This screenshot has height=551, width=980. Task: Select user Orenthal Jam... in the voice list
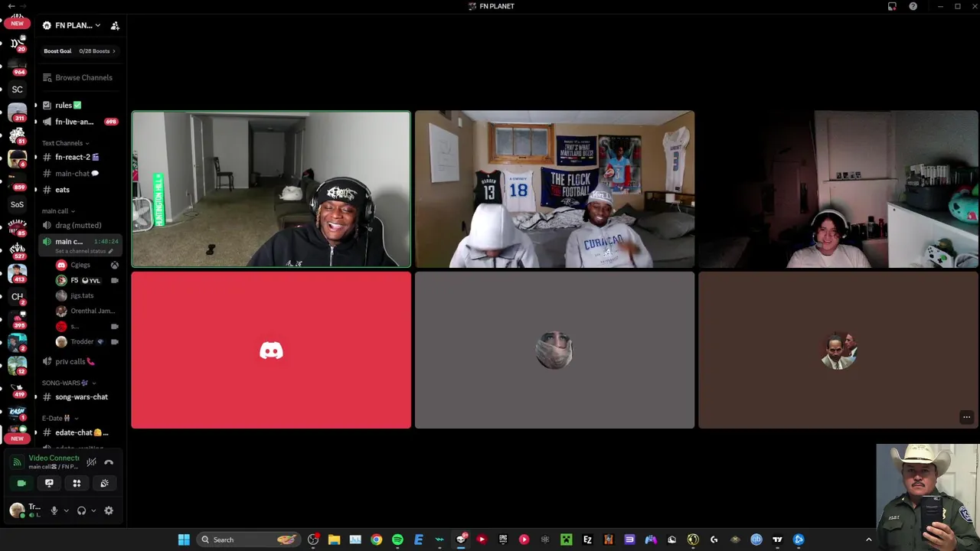87,311
